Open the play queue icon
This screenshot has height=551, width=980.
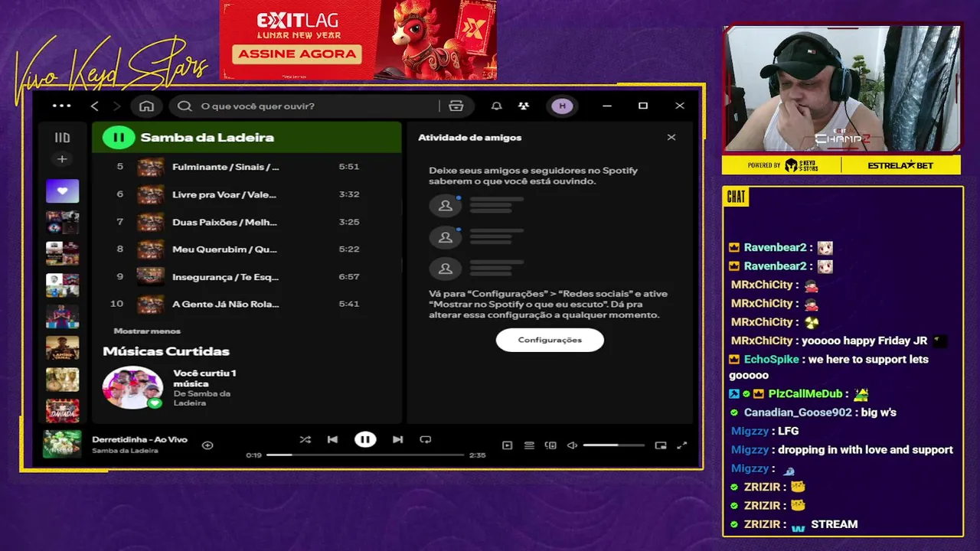tap(529, 445)
